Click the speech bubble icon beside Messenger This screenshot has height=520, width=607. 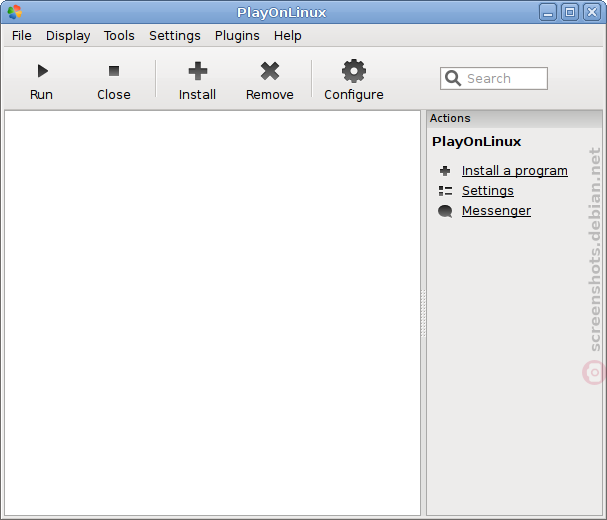click(x=445, y=211)
